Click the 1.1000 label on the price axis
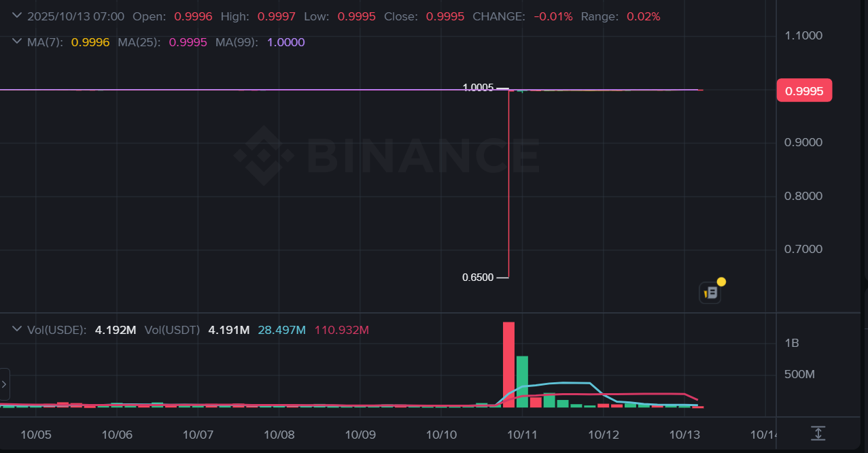Viewport: 868px width, 453px height. (x=803, y=35)
